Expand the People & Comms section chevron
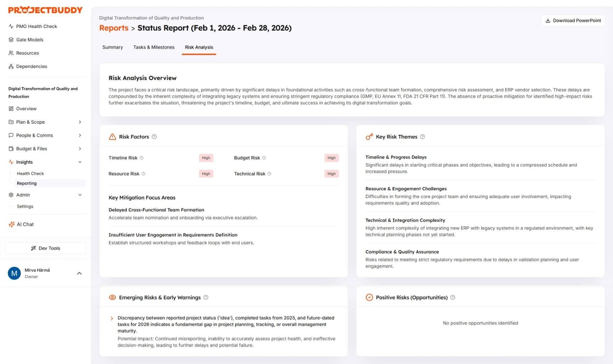Screen dimensions: 613x364 [x=80, y=135]
